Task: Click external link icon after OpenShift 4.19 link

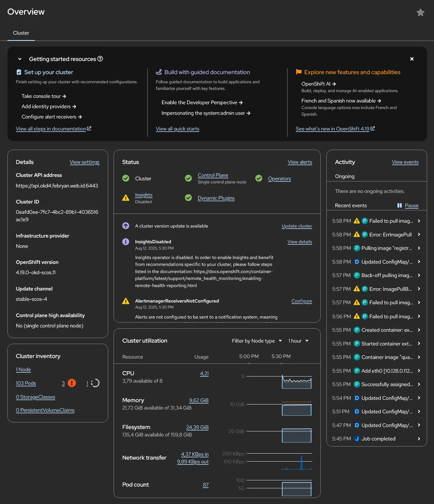Action: point(372,129)
